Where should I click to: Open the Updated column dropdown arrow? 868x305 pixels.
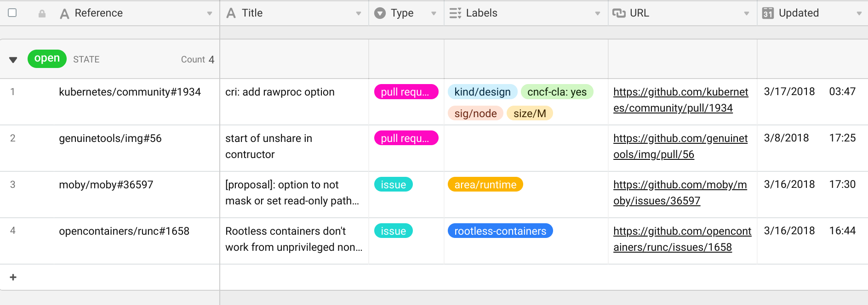[x=859, y=13]
